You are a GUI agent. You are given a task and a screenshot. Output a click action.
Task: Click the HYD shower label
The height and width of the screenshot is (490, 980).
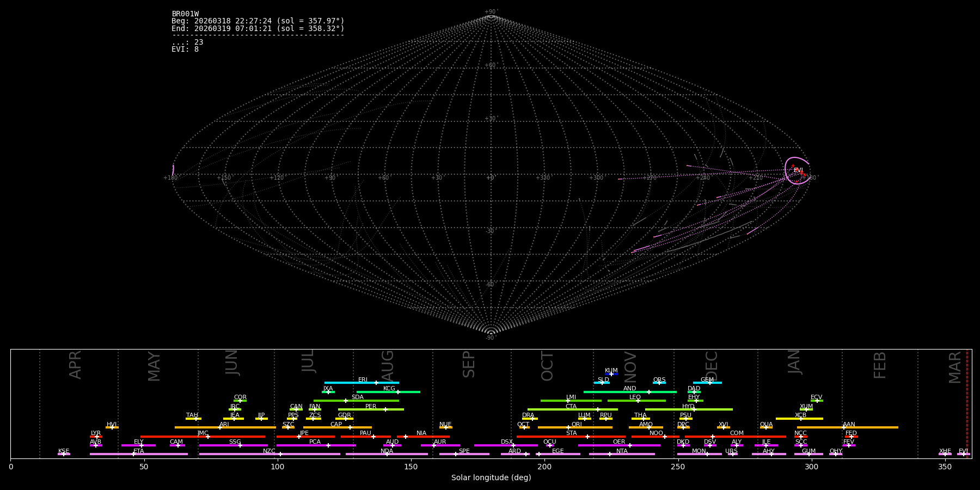[688, 407]
